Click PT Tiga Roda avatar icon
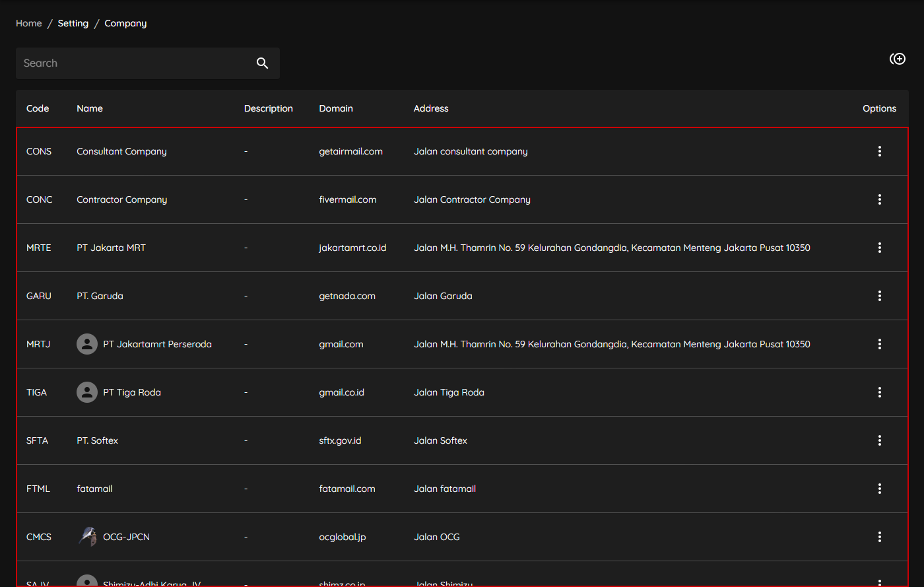The image size is (924, 587). point(87,392)
